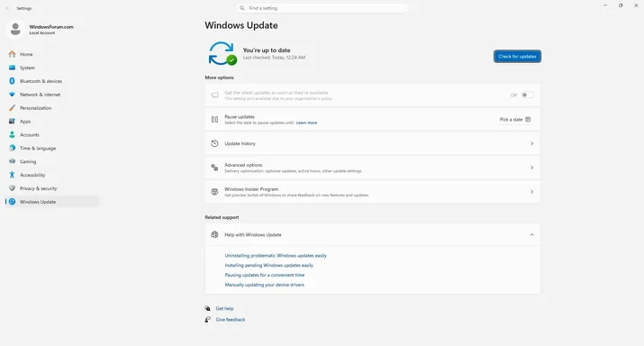Viewport: 644px width, 346px height.
Task: Open the Pick a date dropdown
Action: [515, 119]
